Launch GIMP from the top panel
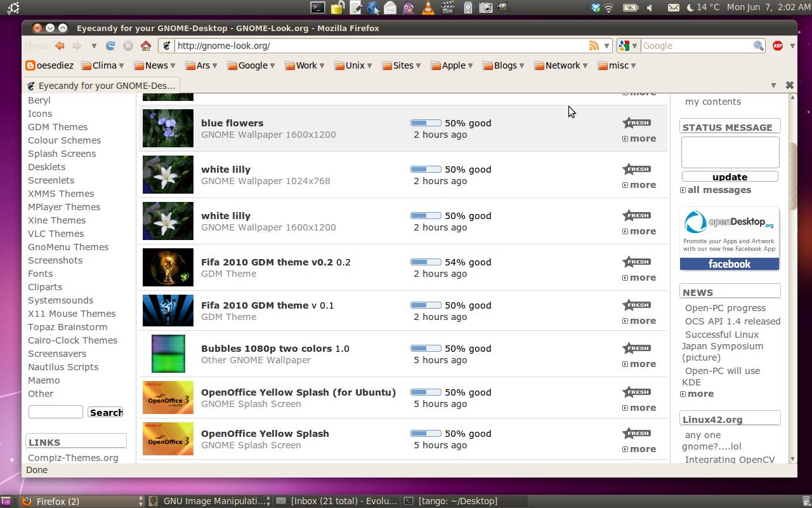 pos(503,8)
